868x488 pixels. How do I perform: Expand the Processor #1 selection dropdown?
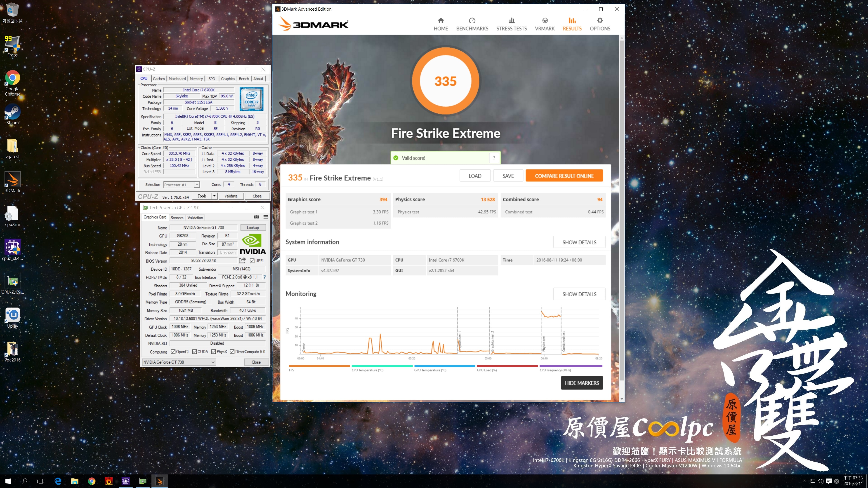click(197, 185)
